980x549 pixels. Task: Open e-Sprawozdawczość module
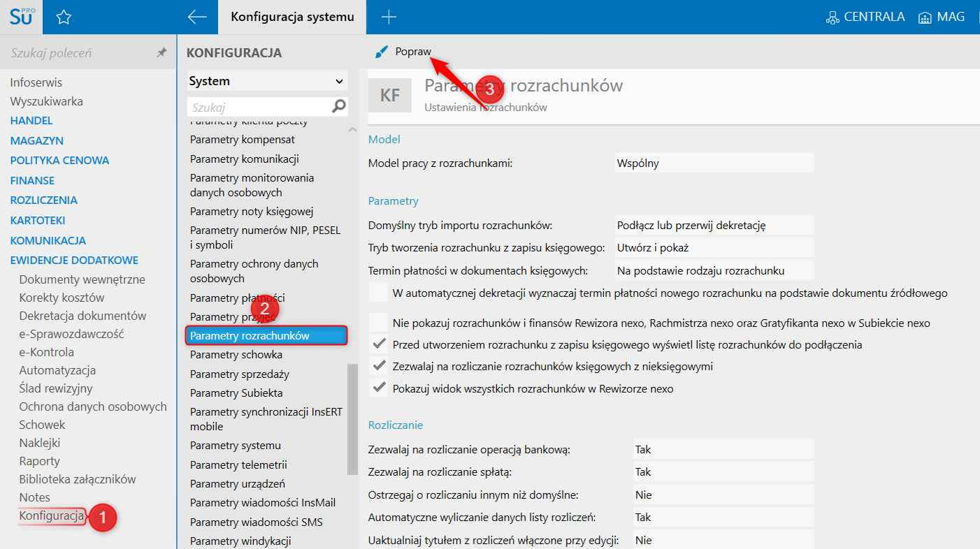pyautogui.click(x=71, y=334)
